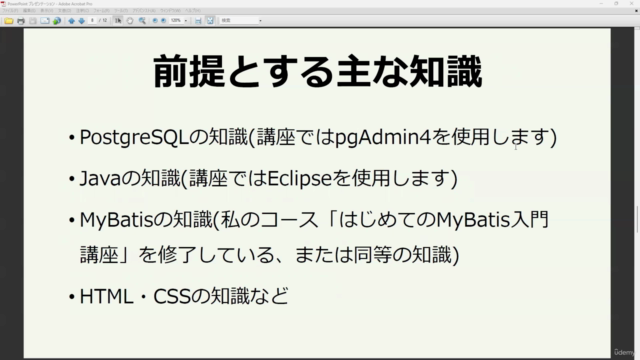This screenshot has width=640, height=360.
Task: Close the Adobe Acrobat Pro window
Action: click(632, 4)
